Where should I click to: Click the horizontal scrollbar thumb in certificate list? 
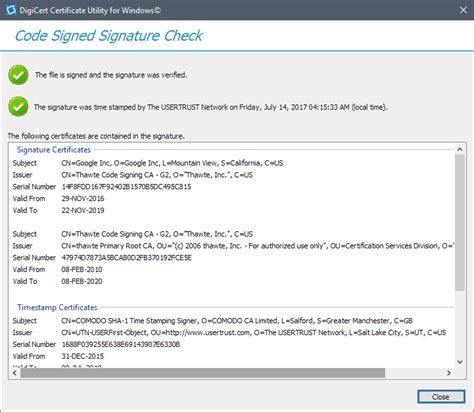(x=203, y=373)
